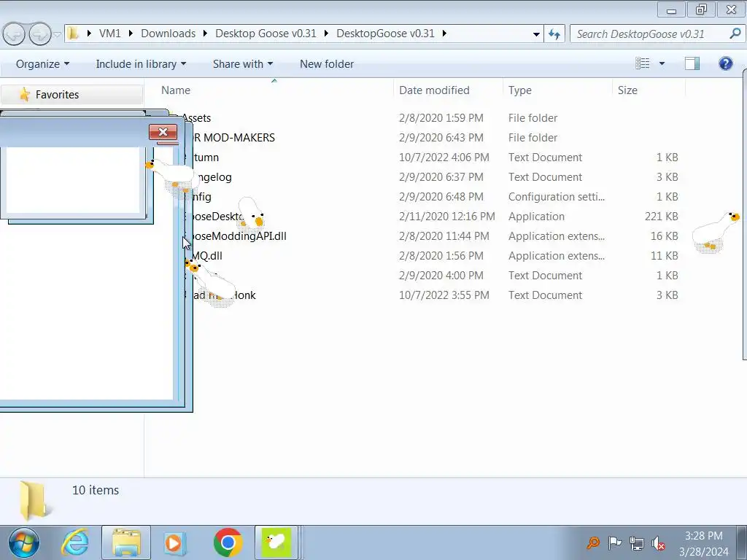The image size is (747, 560).
Task: Click New folder in the toolbar
Action: click(x=327, y=64)
